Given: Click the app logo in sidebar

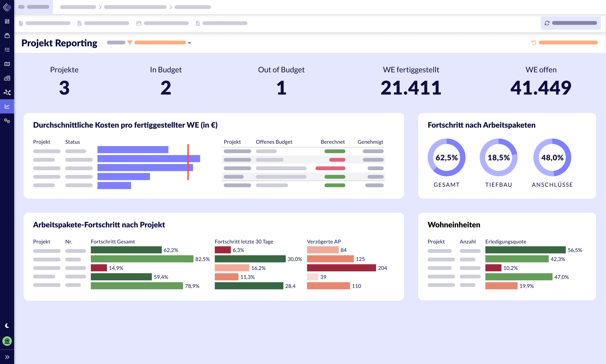Looking at the screenshot, I should [x=7, y=7].
